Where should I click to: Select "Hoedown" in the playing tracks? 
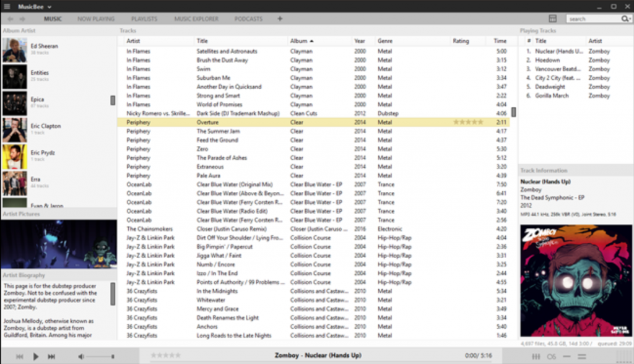coord(547,60)
